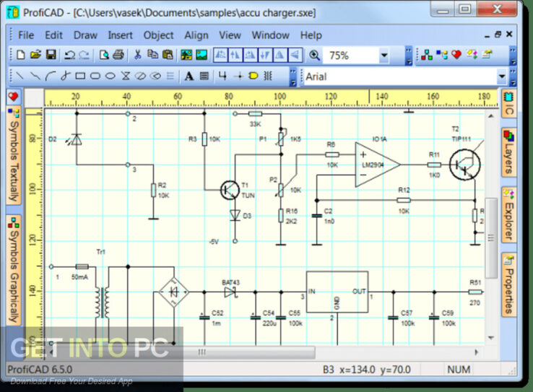533x392 pixels.
Task: Open the Symbols Graphically side panel
Action: point(14,271)
